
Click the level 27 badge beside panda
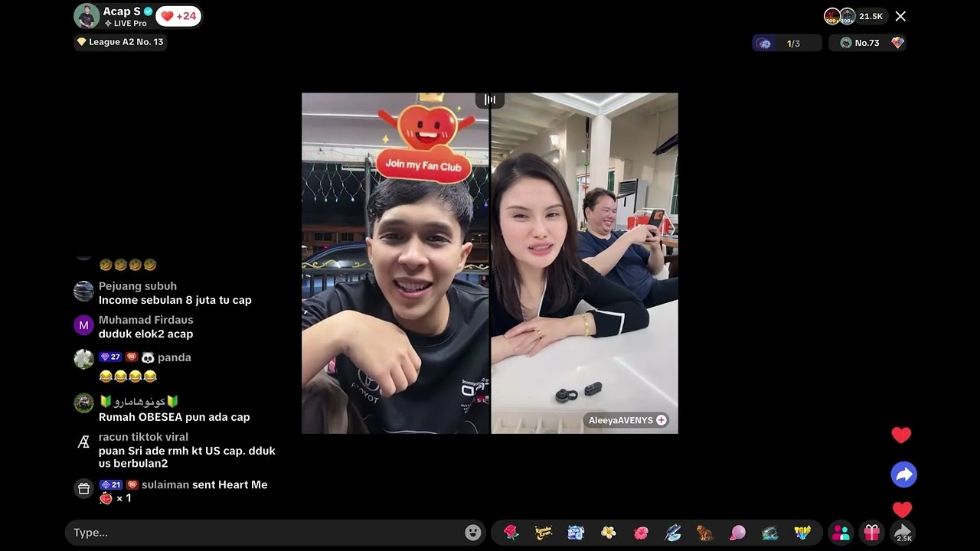[110, 357]
